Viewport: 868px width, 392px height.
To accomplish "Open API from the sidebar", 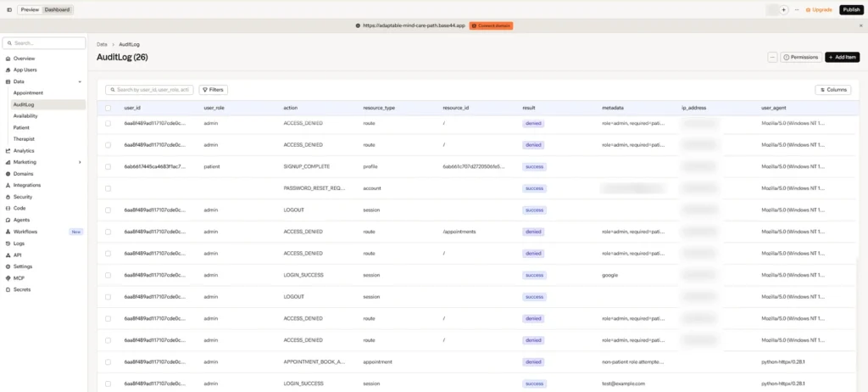I will coord(17,255).
